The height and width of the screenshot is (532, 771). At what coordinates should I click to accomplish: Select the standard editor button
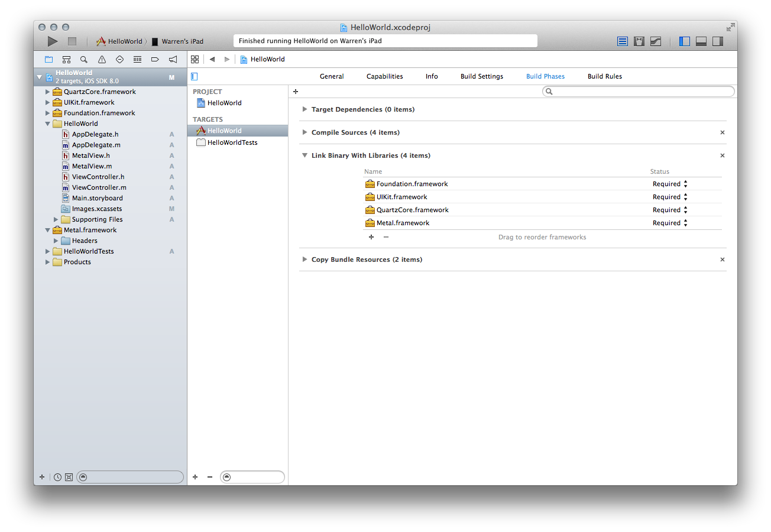(x=623, y=41)
